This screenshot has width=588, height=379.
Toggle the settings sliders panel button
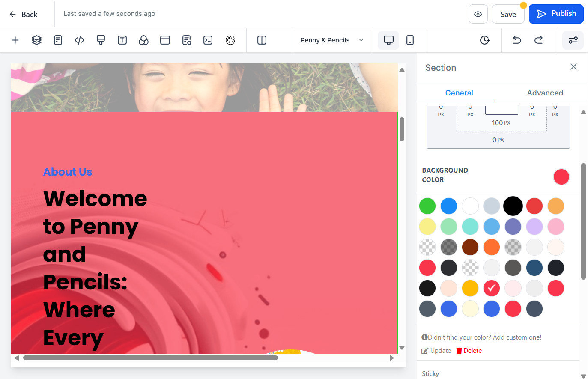pyautogui.click(x=573, y=40)
